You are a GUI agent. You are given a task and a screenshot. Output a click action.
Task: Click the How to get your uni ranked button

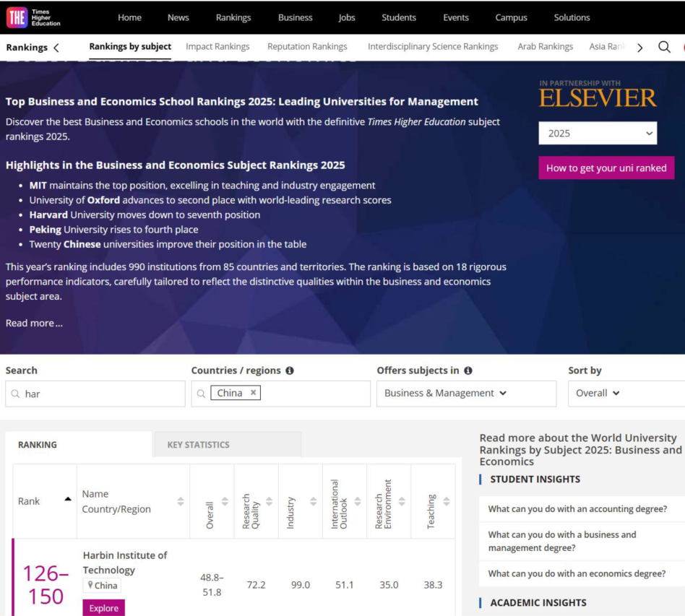tap(606, 168)
